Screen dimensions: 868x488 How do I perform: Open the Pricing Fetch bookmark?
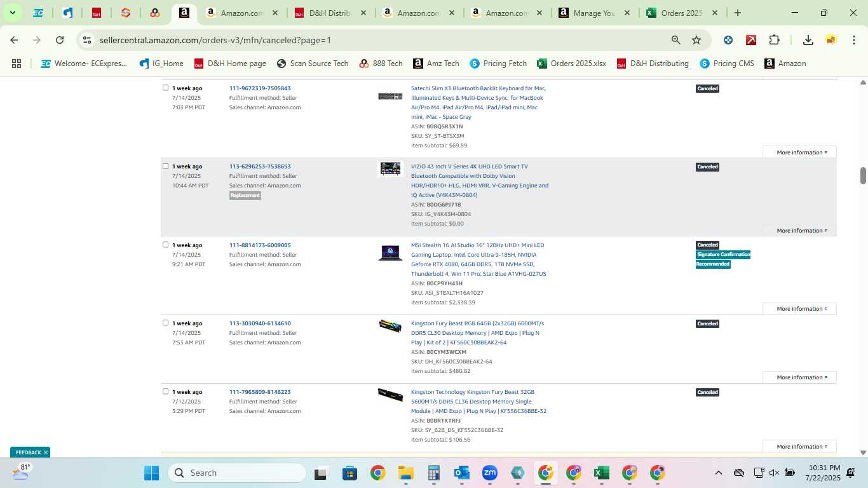click(498, 64)
